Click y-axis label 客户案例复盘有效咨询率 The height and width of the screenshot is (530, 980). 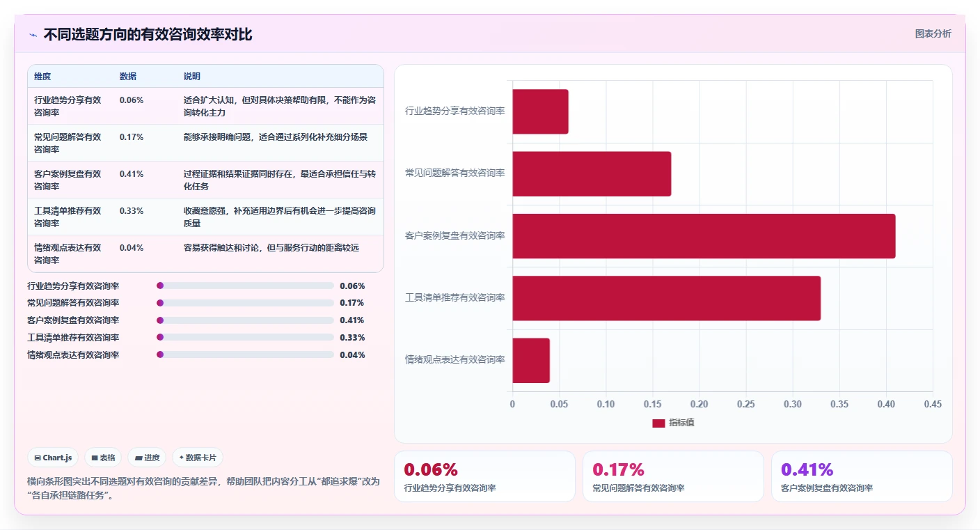coord(455,235)
